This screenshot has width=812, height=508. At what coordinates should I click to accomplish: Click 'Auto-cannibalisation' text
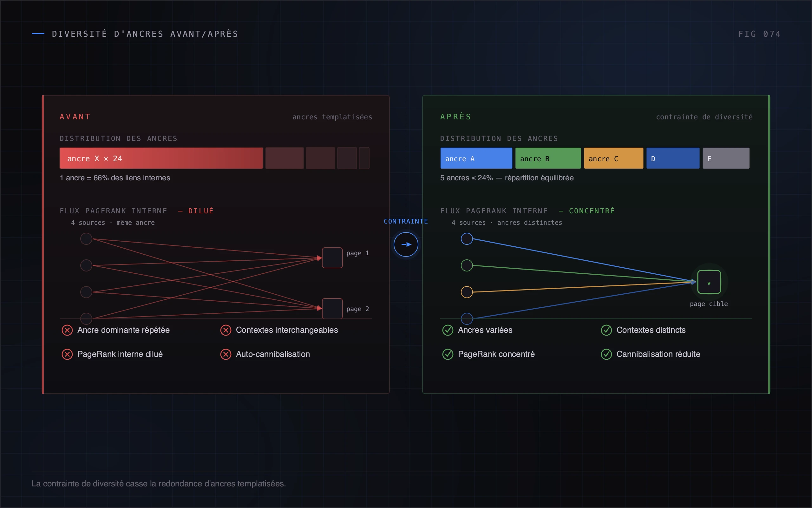[x=273, y=354]
